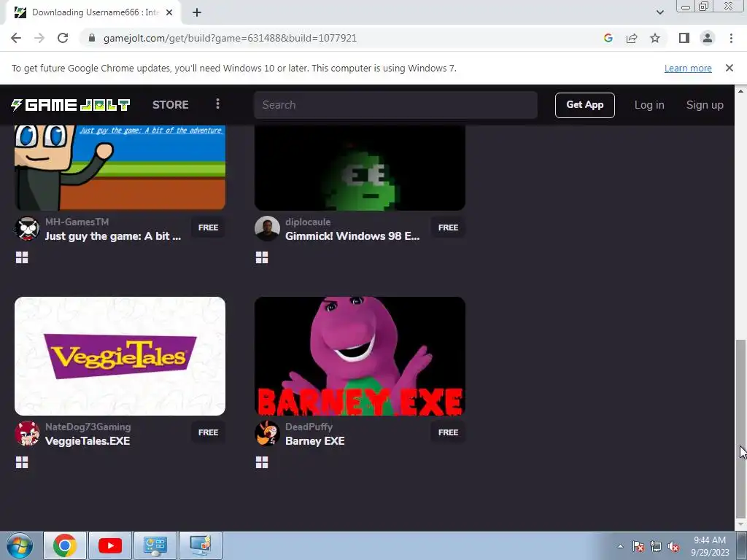Viewport: 747px width, 560px height.
Task: Click the address bar URL
Action: pos(230,38)
